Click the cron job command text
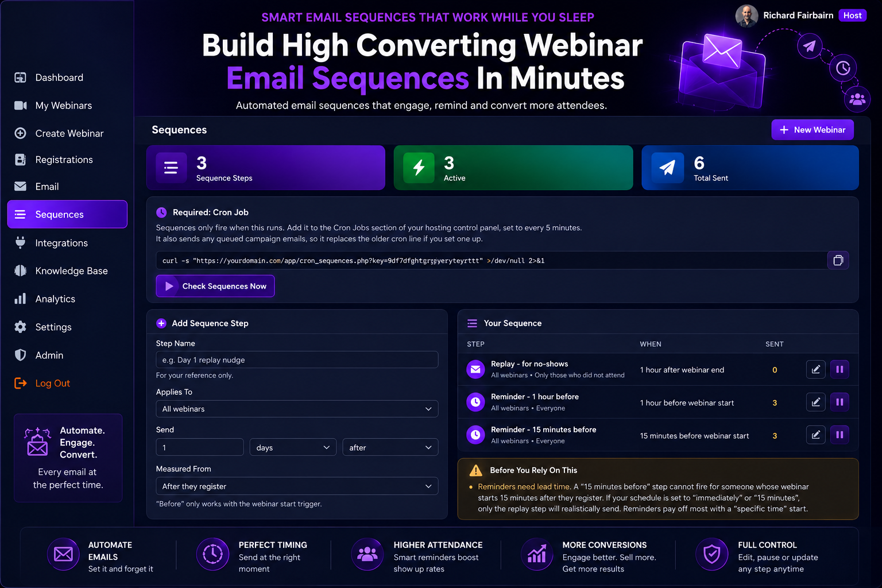 (x=353, y=261)
